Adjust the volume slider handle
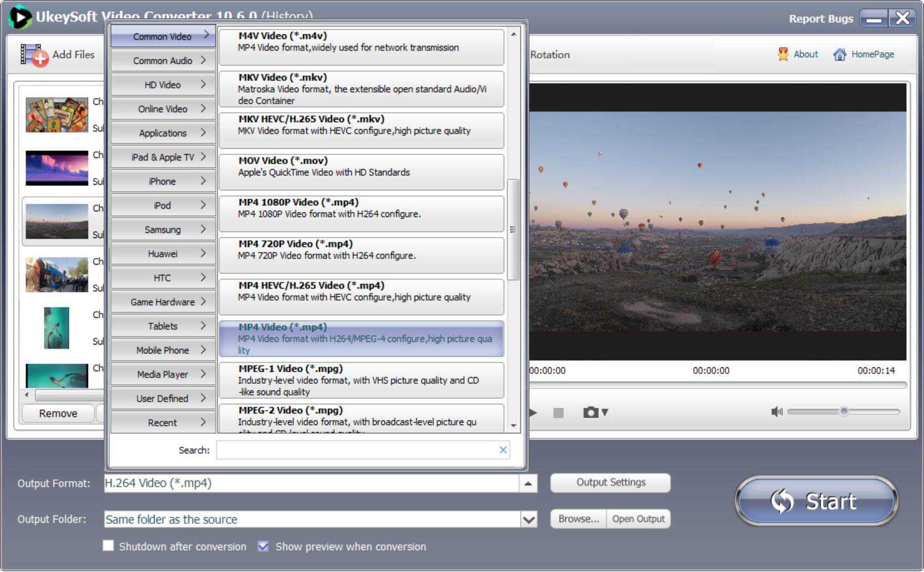This screenshot has width=924, height=572. click(844, 412)
